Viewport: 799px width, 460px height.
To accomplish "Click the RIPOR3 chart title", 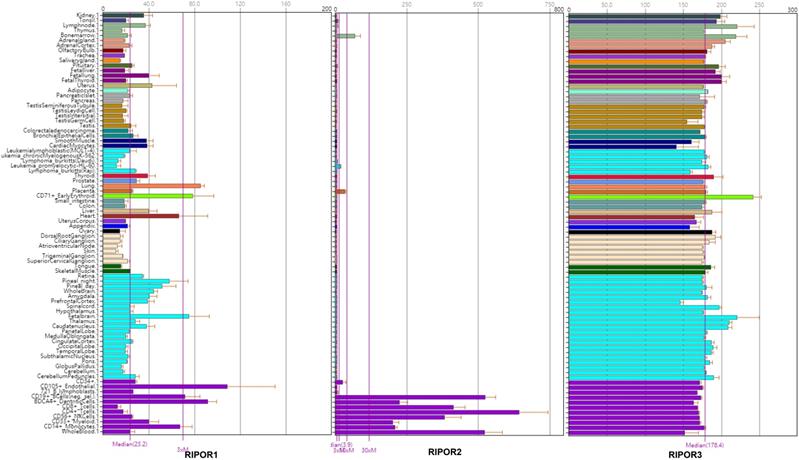I will coord(685,455).
